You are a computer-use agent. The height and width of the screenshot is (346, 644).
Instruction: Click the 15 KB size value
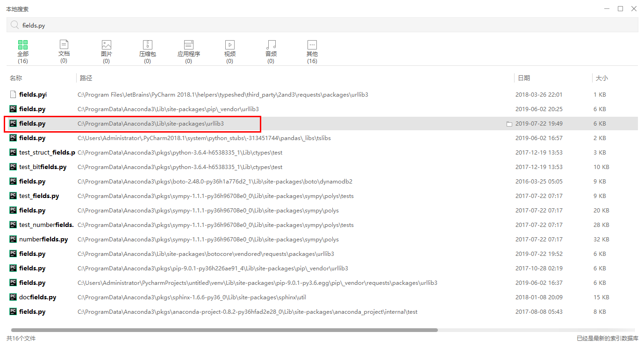pos(601,297)
